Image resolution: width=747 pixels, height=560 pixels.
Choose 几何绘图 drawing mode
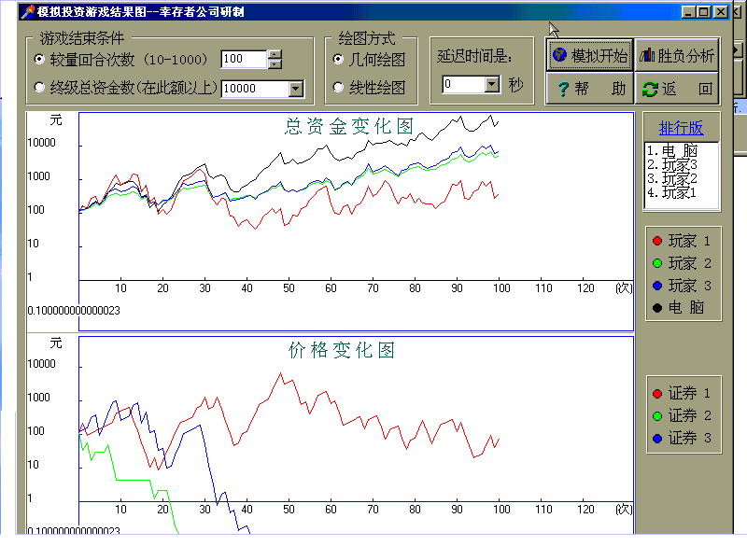click(338, 59)
